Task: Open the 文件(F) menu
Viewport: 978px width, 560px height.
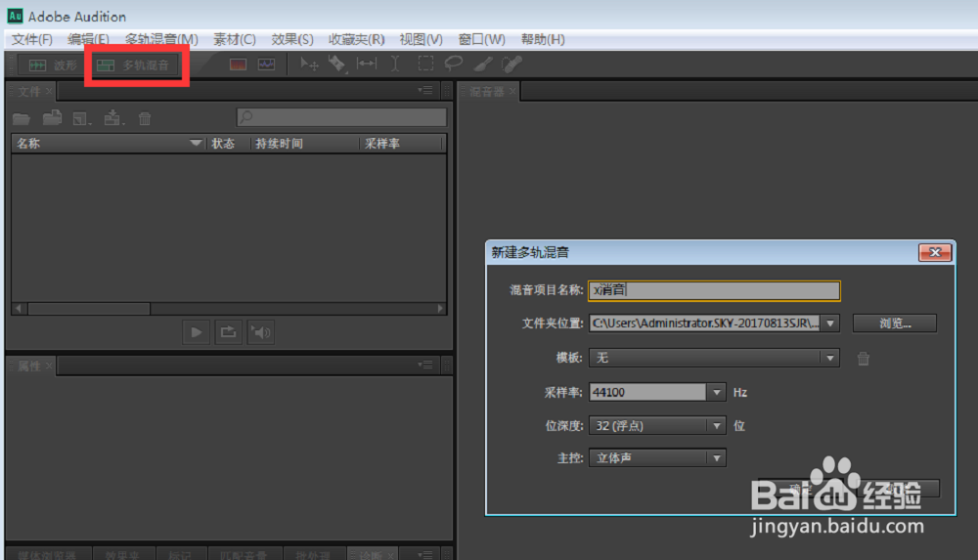Action: (x=32, y=39)
